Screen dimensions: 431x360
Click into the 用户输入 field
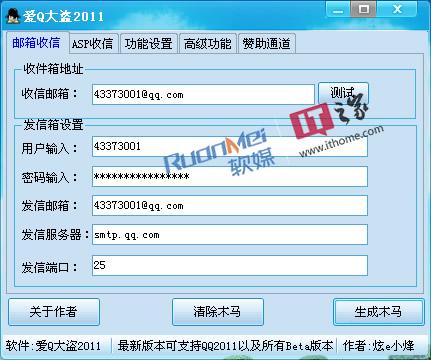230,146
